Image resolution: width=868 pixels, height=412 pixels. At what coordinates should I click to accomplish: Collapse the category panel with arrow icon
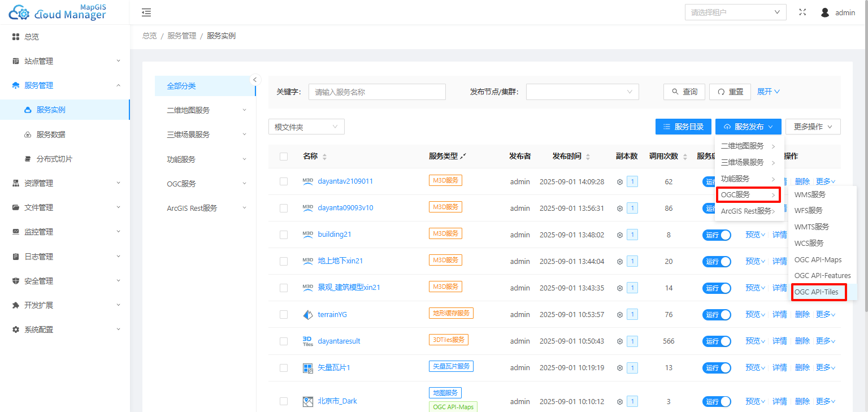pos(255,80)
